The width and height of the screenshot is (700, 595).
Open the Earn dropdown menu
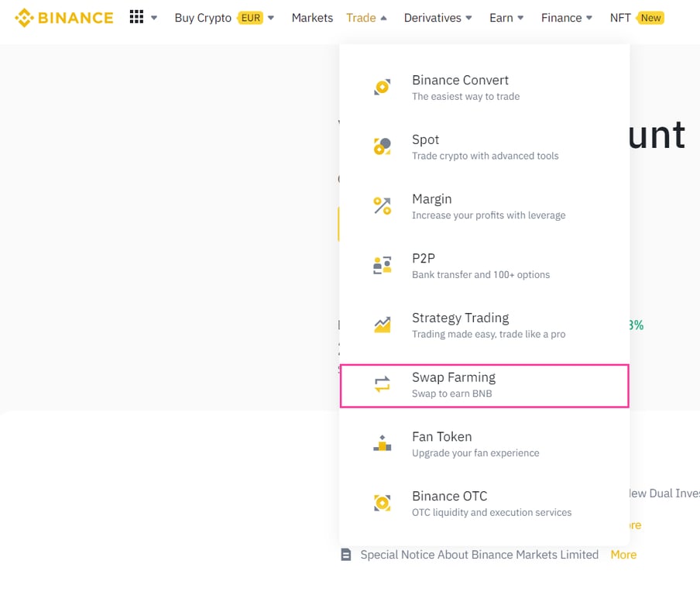tap(506, 17)
